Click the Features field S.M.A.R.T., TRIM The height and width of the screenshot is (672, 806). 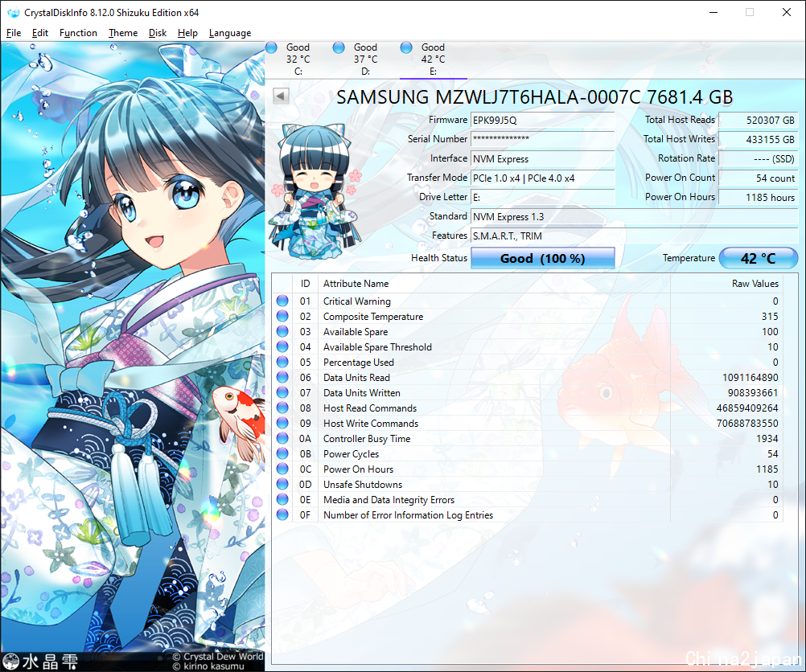pyautogui.click(x=635, y=236)
